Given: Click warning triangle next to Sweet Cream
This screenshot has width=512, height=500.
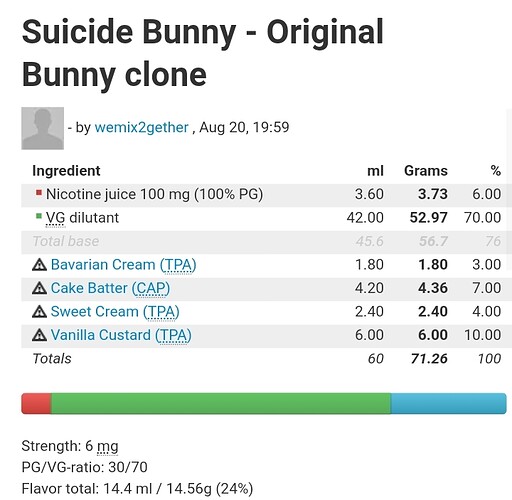Looking at the screenshot, I should (39, 312).
